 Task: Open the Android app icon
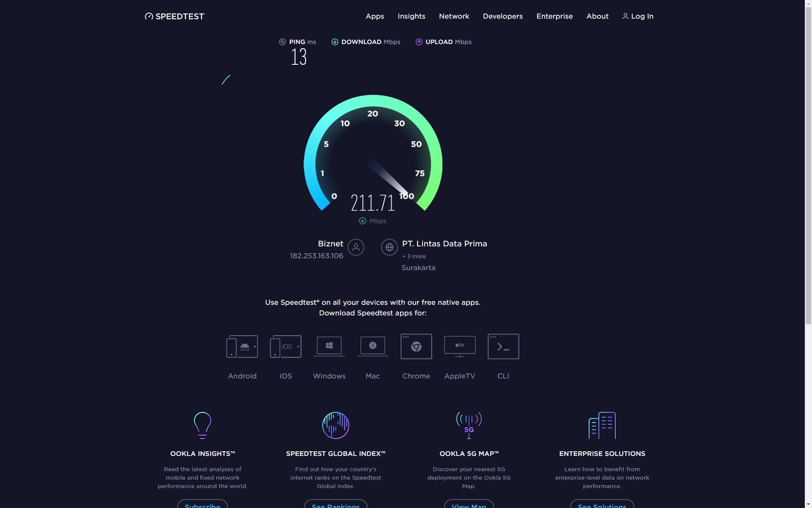click(x=242, y=347)
